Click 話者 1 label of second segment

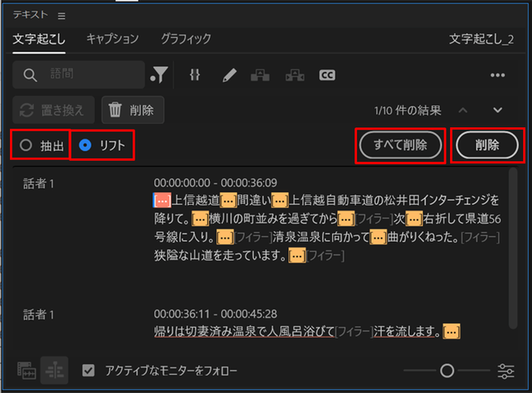(38, 315)
